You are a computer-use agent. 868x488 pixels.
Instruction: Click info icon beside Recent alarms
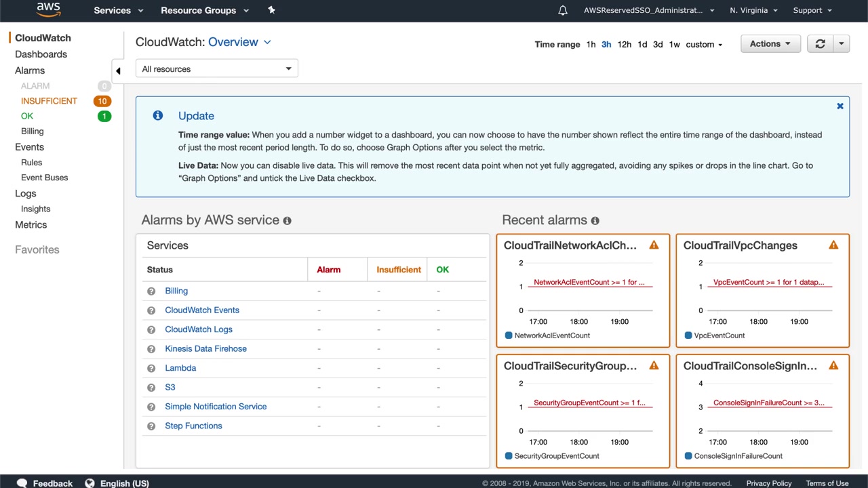tap(595, 221)
